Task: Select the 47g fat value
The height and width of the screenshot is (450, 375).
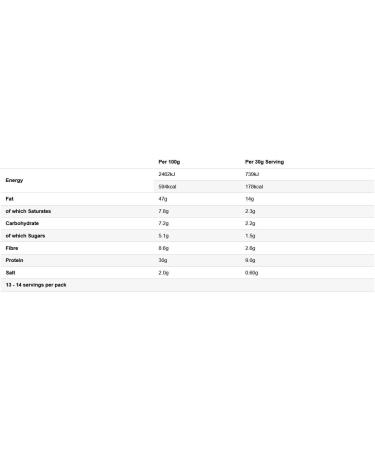Action: click(x=163, y=199)
